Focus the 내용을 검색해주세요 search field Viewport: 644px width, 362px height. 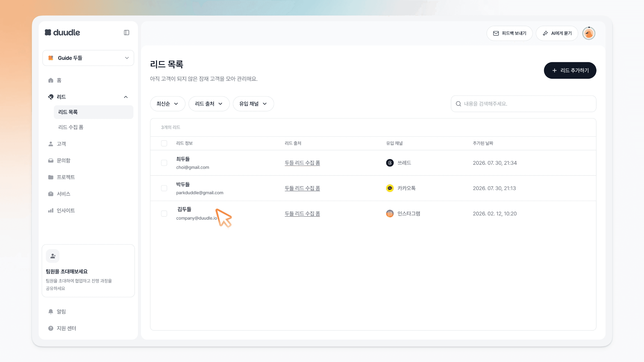tap(523, 104)
